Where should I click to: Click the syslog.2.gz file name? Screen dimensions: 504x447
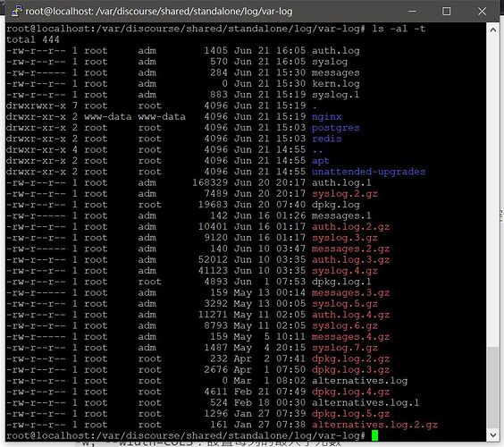tap(345, 194)
